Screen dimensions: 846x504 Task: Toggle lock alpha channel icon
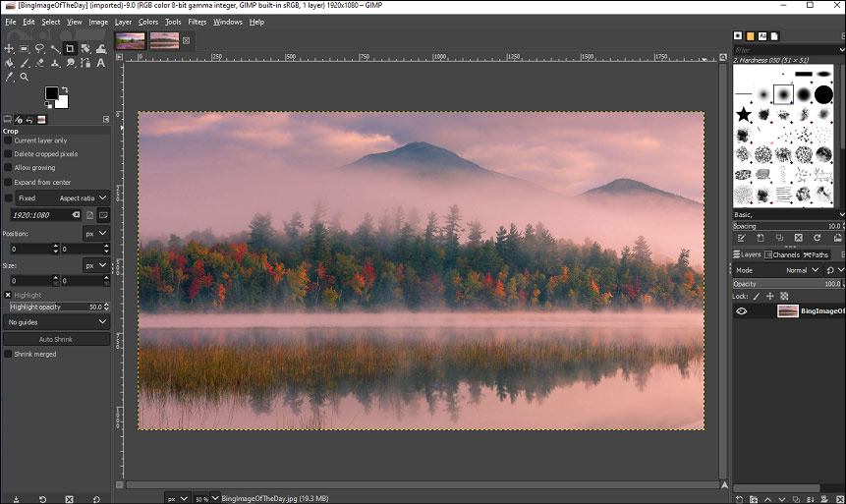(x=784, y=297)
